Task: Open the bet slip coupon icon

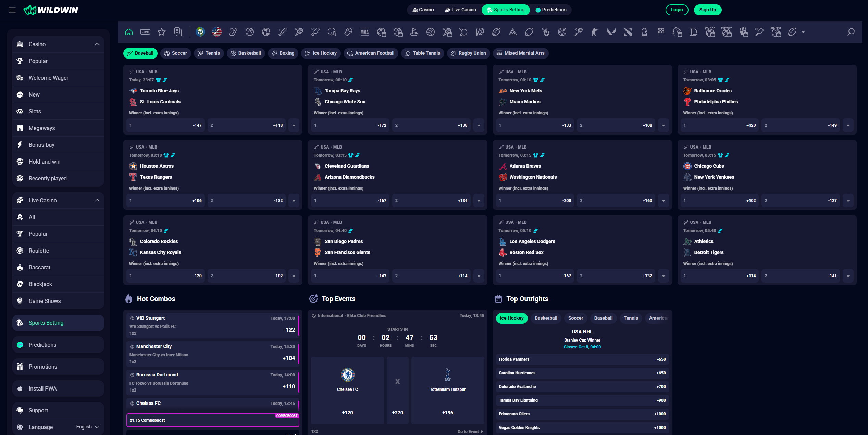Action: tap(178, 32)
